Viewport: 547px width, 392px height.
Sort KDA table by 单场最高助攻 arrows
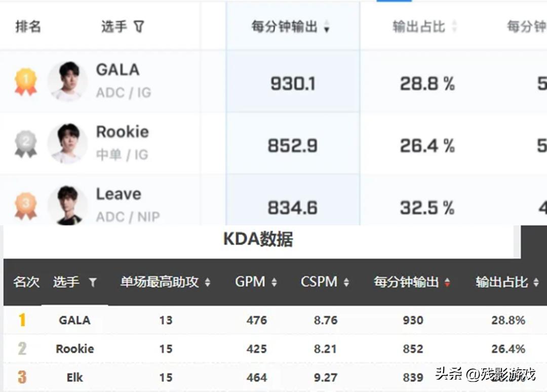(208, 282)
